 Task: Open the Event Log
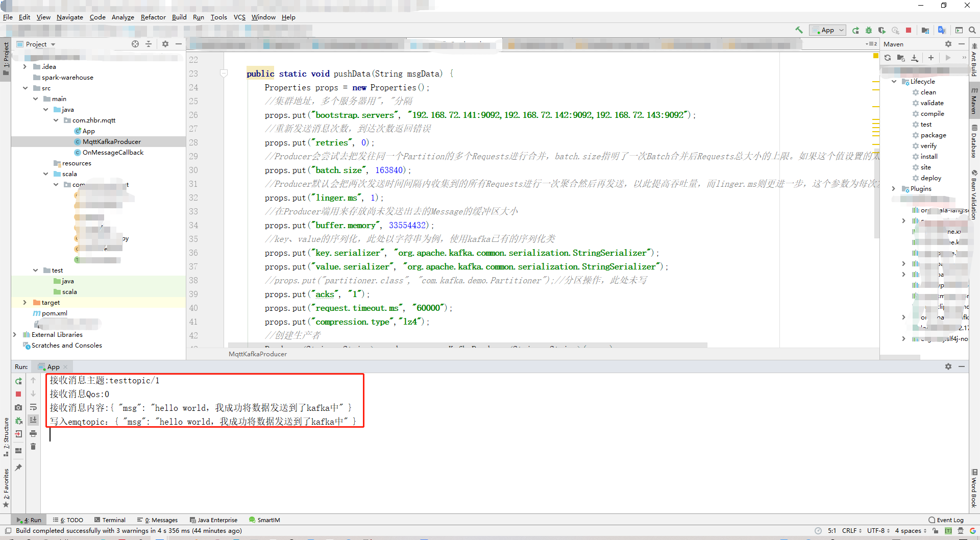(946, 520)
